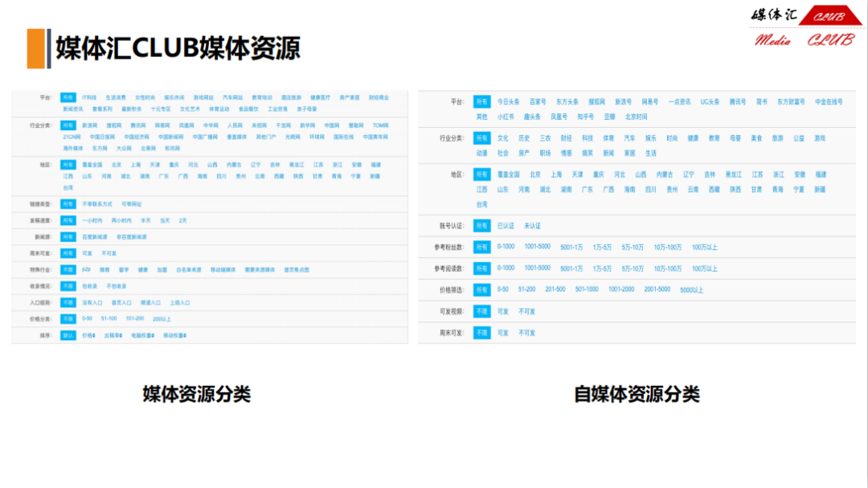Screen dimensions: 868x488
Task: Choose 首页入口 entry level
Action: 121,302
